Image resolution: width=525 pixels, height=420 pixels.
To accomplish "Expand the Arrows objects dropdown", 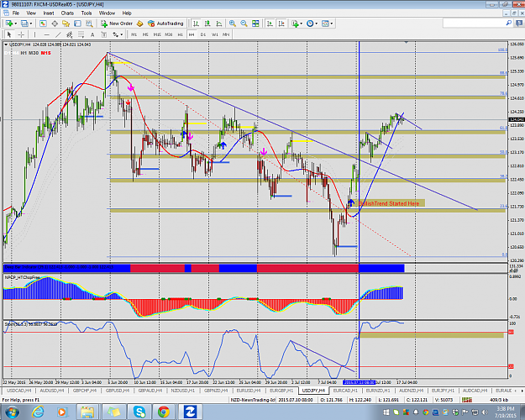I will pos(122,34).
